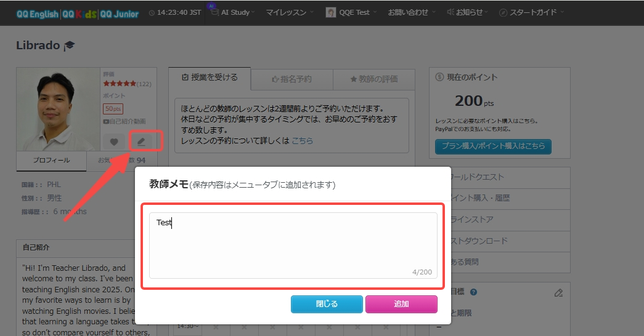The image size is (644, 336).
Task: Click the 50pts point badge
Action: click(113, 109)
